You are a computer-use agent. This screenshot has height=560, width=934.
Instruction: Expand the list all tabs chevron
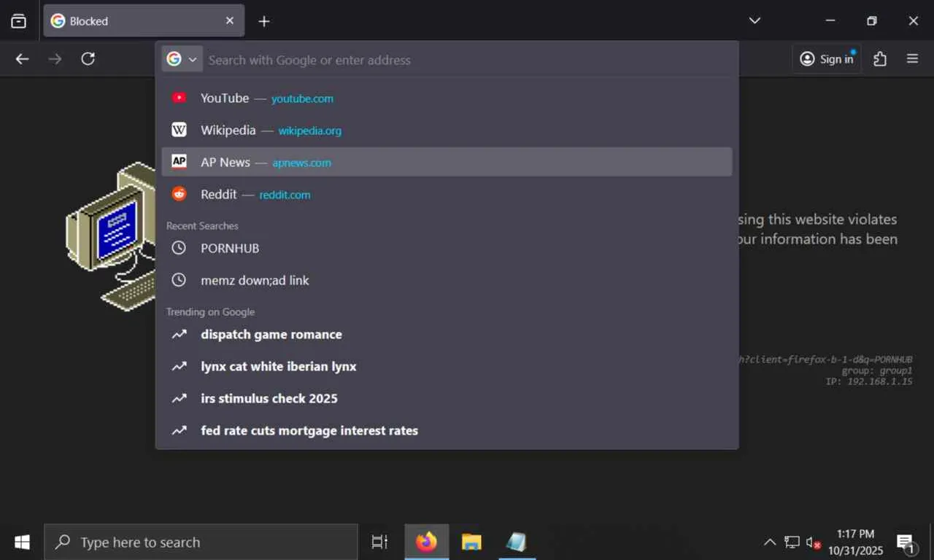(x=754, y=20)
